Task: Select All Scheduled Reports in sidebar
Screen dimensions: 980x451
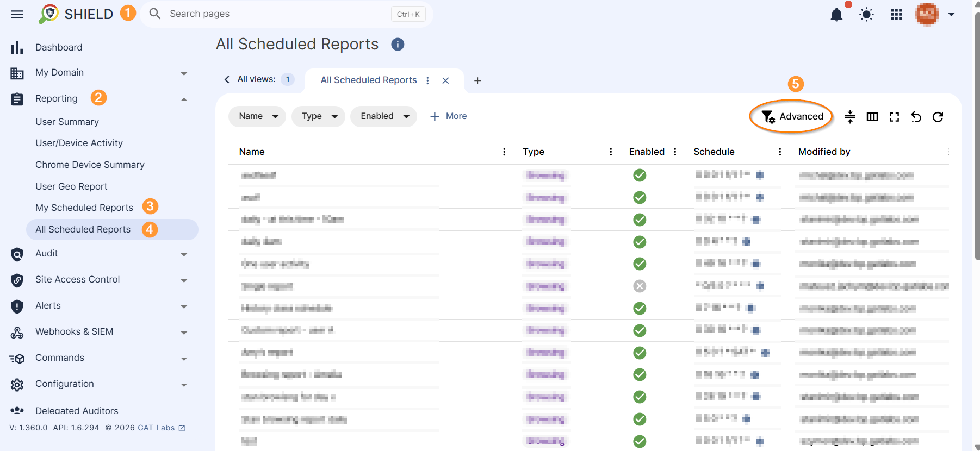Action: click(112, 229)
